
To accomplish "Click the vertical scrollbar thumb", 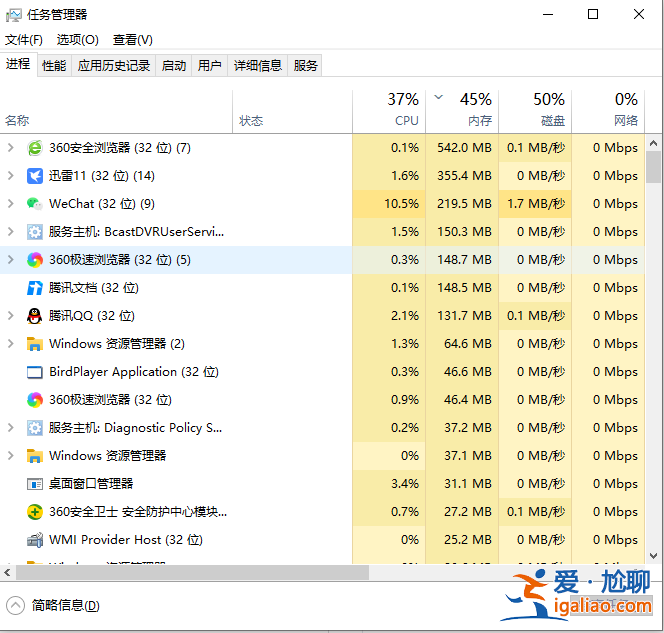I will click(653, 167).
